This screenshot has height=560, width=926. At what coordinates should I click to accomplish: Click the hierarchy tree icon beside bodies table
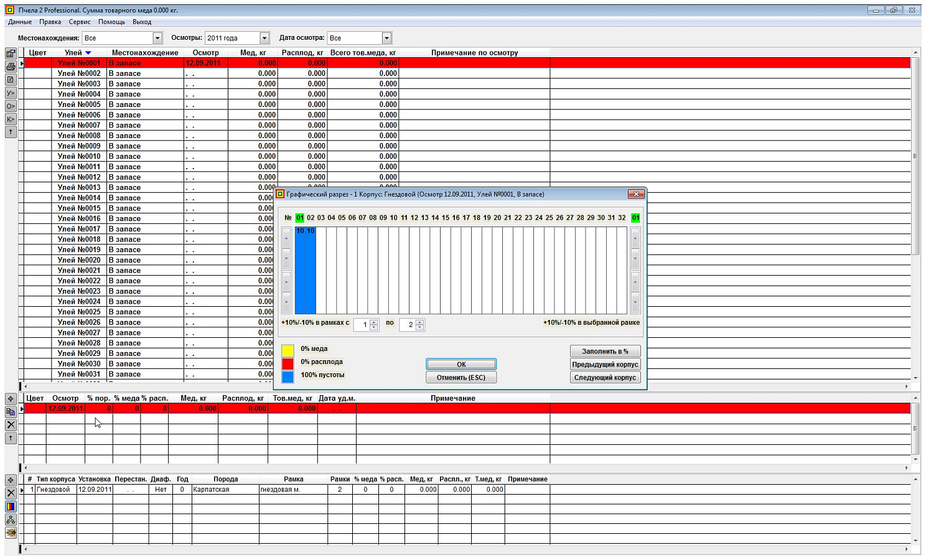(x=11, y=520)
